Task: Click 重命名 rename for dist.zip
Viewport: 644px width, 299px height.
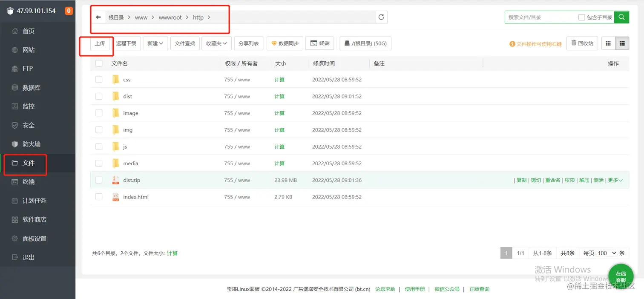Action: pos(553,180)
